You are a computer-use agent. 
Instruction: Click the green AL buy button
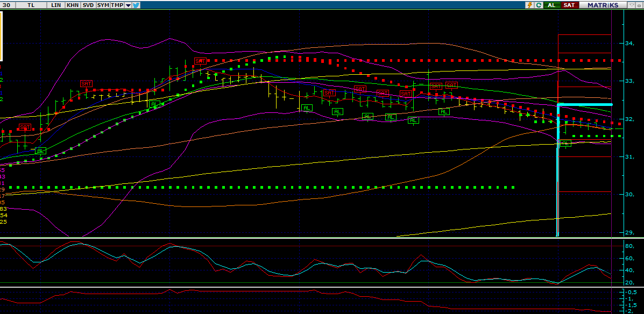[x=551, y=5]
